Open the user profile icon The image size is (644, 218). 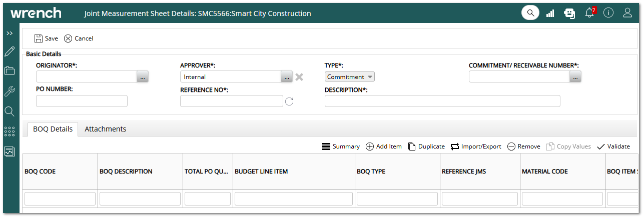point(627,13)
